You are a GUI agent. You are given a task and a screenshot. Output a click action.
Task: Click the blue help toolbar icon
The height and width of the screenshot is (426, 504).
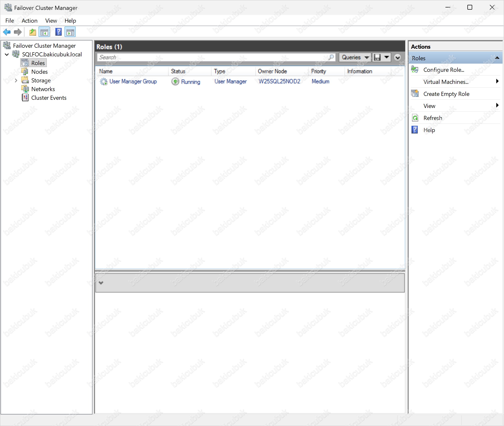[59, 32]
